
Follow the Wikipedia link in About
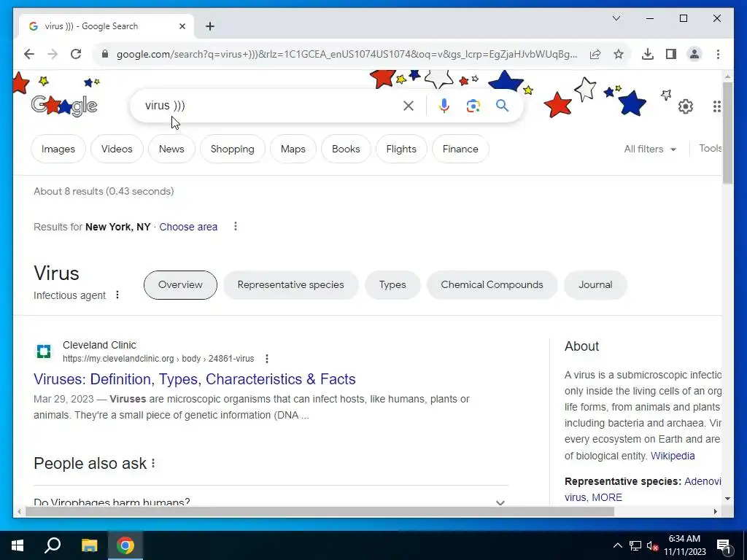(x=673, y=456)
